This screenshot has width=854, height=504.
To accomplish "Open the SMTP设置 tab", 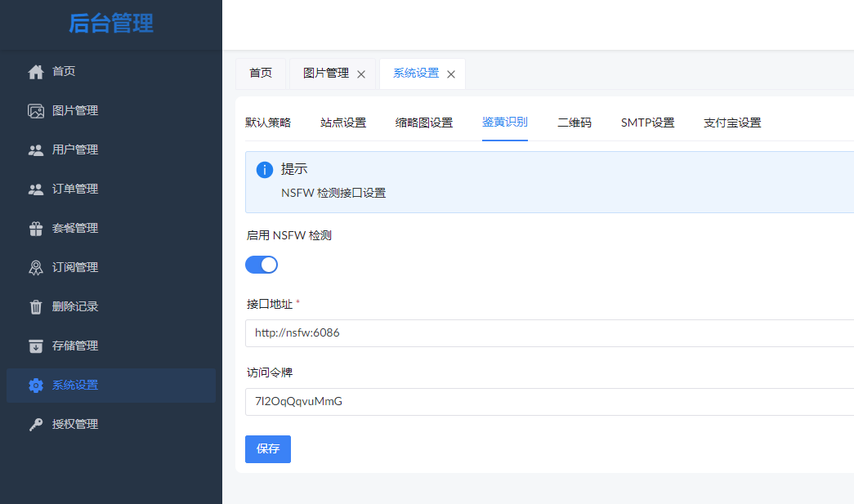I will (647, 123).
